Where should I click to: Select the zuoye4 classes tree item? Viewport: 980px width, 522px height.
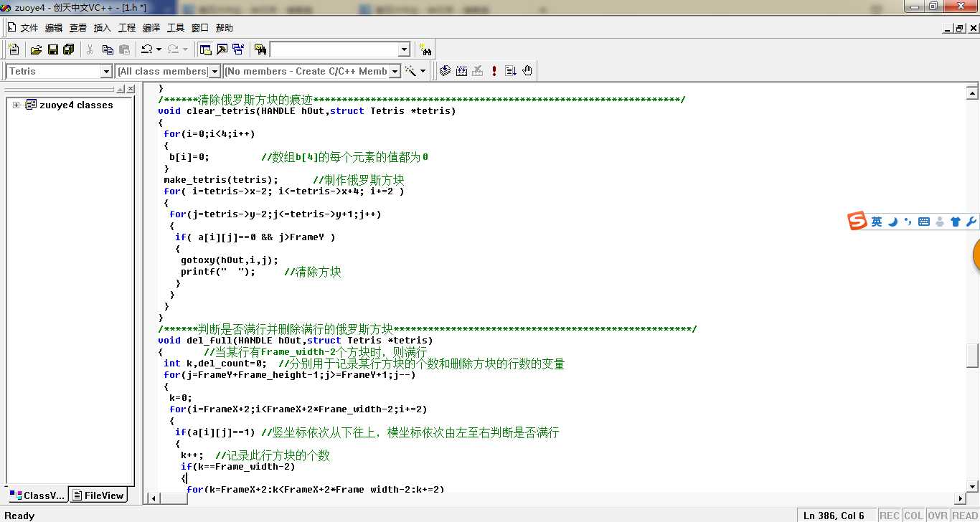coord(76,105)
